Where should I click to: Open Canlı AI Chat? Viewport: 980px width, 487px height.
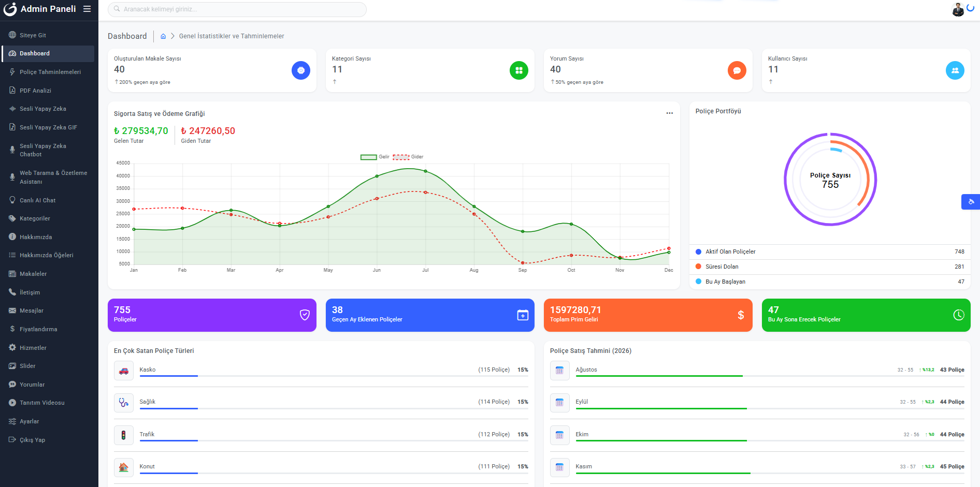click(x=48, y=200)
